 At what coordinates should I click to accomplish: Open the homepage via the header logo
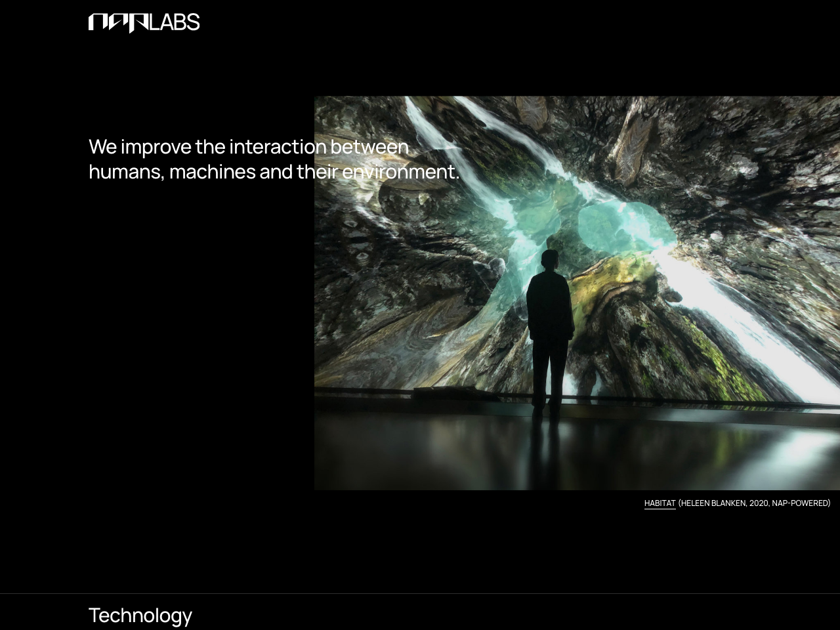[x=144, y=22]
